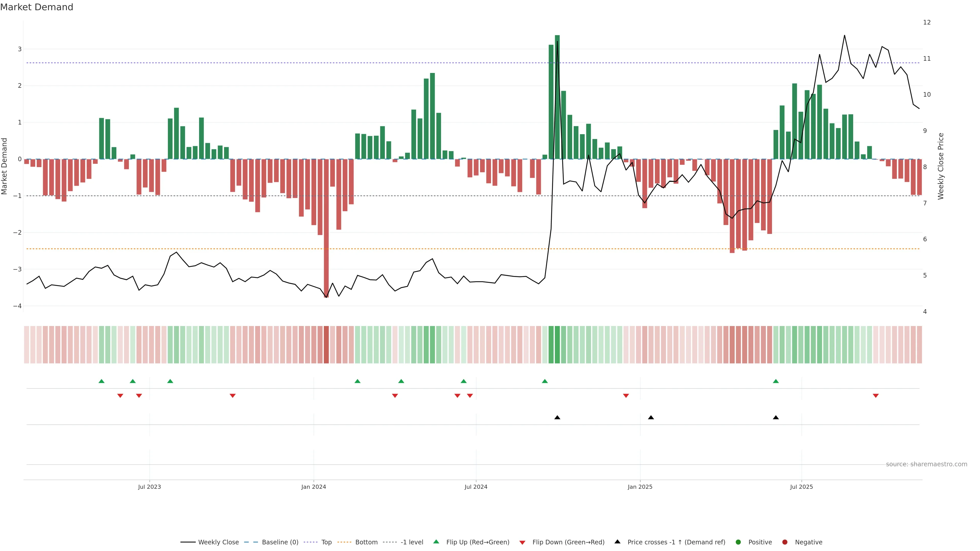This screenshot has width=980, height=551.
Task: Click the -1 level legend item
Action: tap(412, 542)
